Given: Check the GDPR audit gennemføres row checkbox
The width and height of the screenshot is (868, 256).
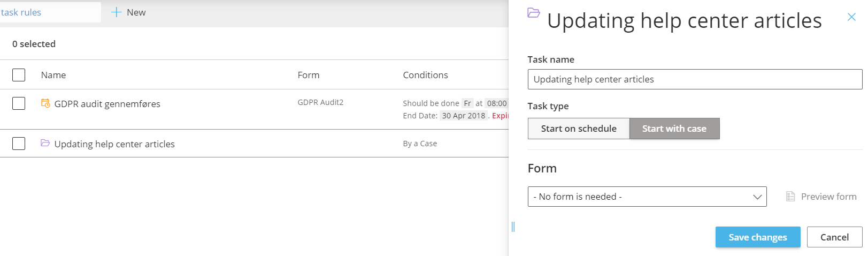Looking at the screenshot, I should tap(19, 103).
